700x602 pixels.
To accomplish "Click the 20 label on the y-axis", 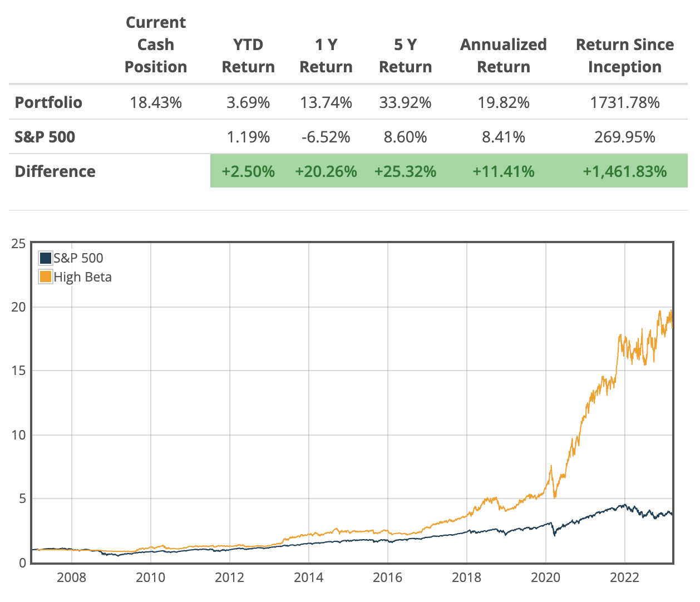I will 18,307.
